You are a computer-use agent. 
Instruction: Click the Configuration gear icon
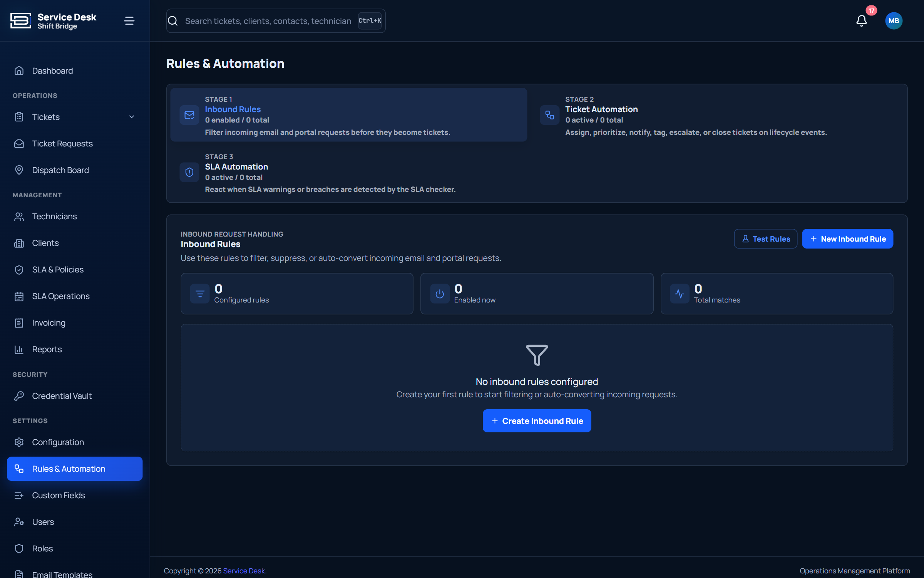[19, 442]
